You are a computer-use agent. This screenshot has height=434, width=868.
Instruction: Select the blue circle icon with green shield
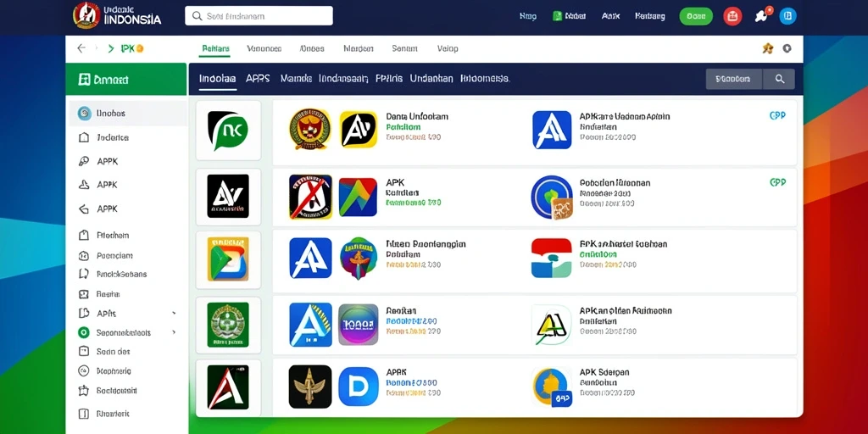tap(552, 197)
